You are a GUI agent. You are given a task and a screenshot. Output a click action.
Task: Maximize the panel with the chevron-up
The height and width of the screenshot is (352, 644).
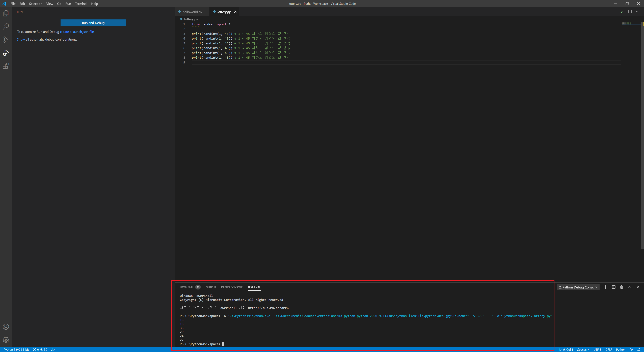tap(630, 287)
